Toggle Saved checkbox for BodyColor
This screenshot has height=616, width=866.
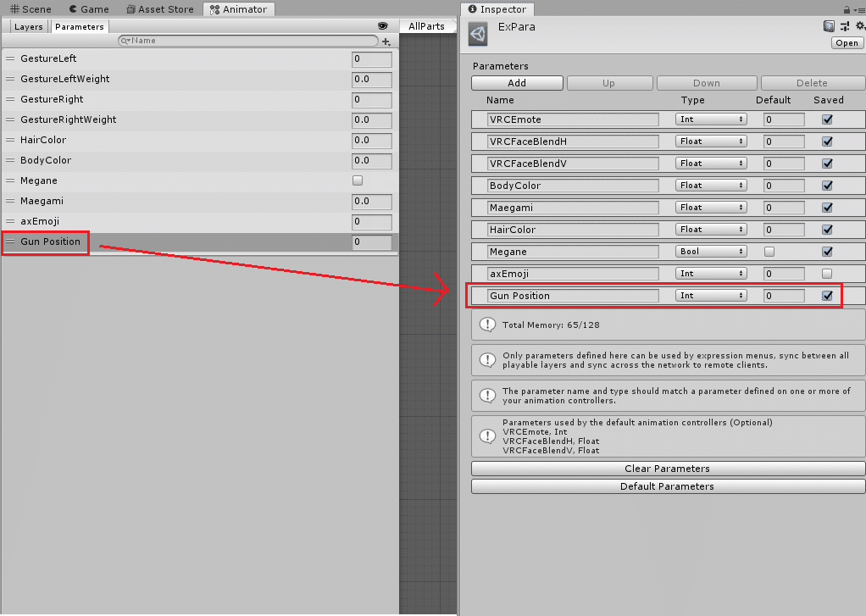tap(827, 186)
